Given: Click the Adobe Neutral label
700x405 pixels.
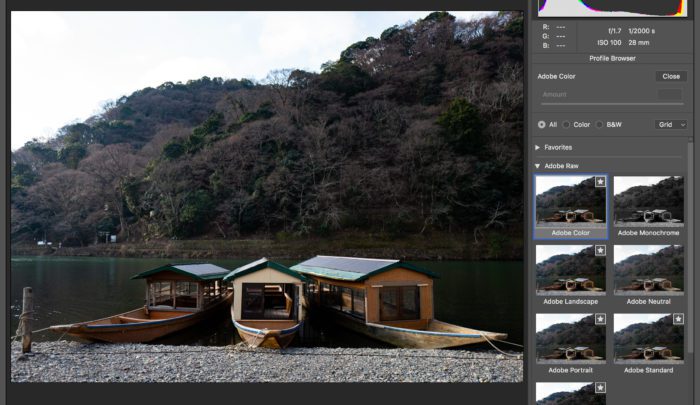Looking at the screenshot, I should (648, 301).
